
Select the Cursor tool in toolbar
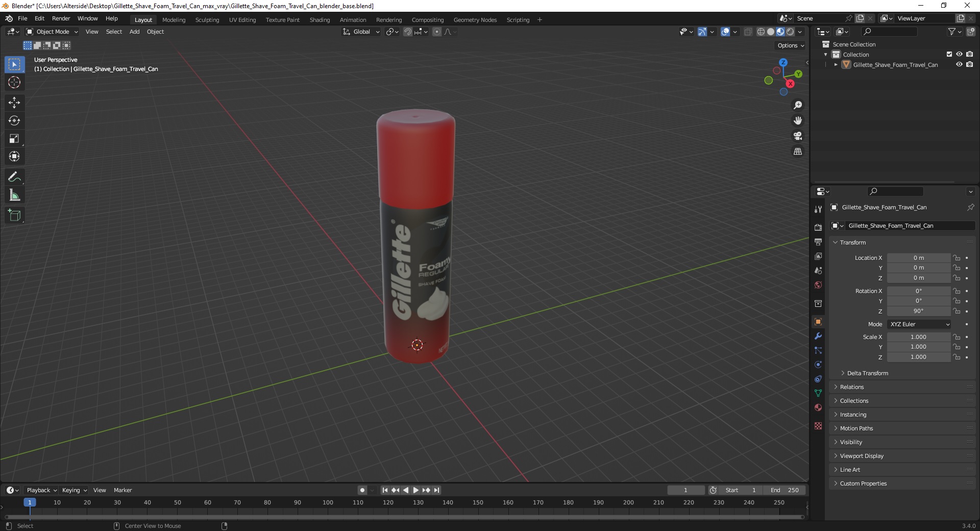[x=14, y=82]
